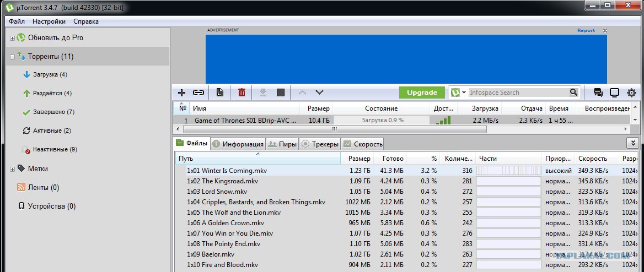Click the Start download arrow icon
This screenshot has width=644, height=272.
click(x=263, y=93)
